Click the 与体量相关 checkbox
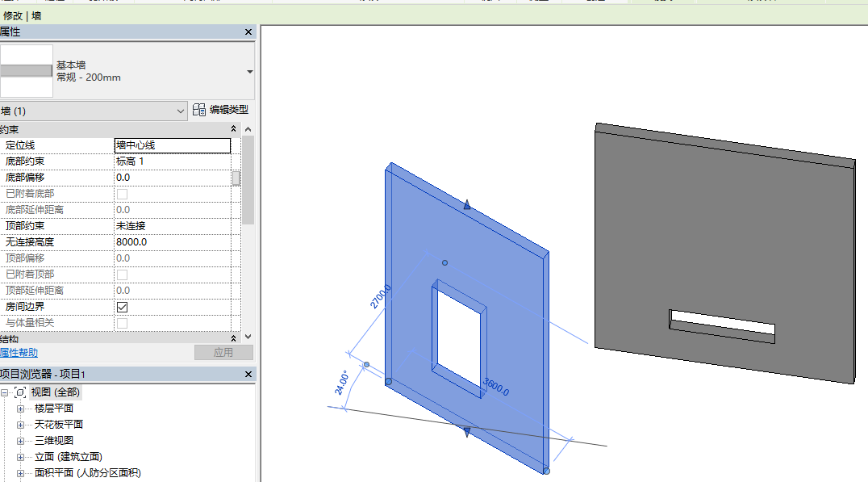Viewport: 868px width, 482px height. point(123,323)
